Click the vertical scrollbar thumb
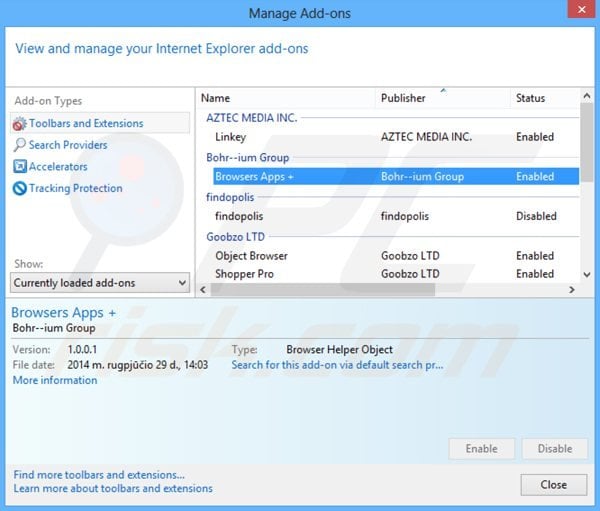The height and width of the screenshot is (511, 600). coord(587,142)
